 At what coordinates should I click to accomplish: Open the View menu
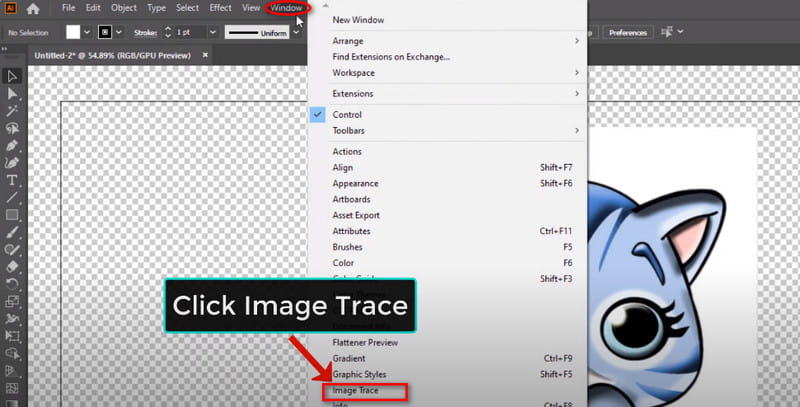click(251, 8)
